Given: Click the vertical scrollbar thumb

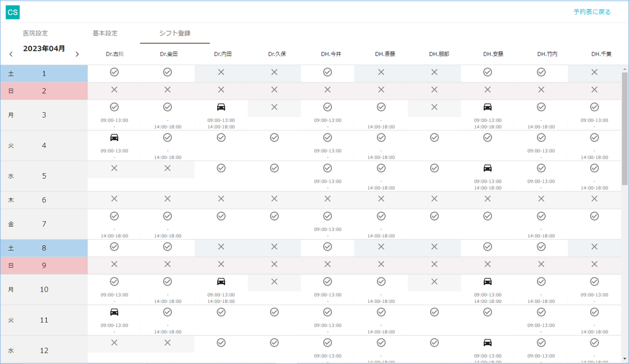Looking at the screenshot, I should (x=625, y=128).
